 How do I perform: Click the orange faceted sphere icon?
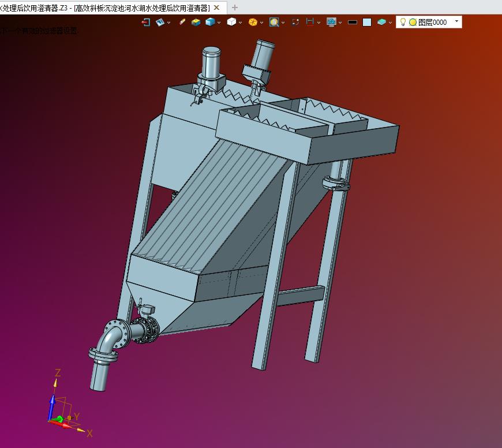253,22
